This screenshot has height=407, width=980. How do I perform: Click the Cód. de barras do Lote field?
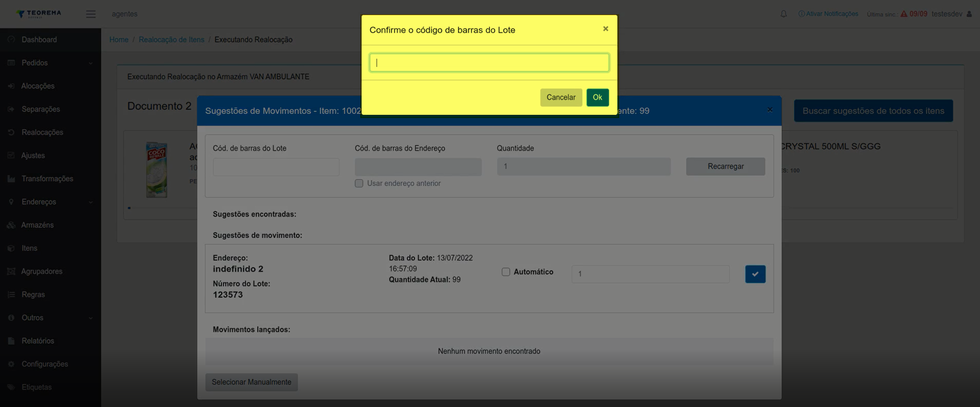276,167
